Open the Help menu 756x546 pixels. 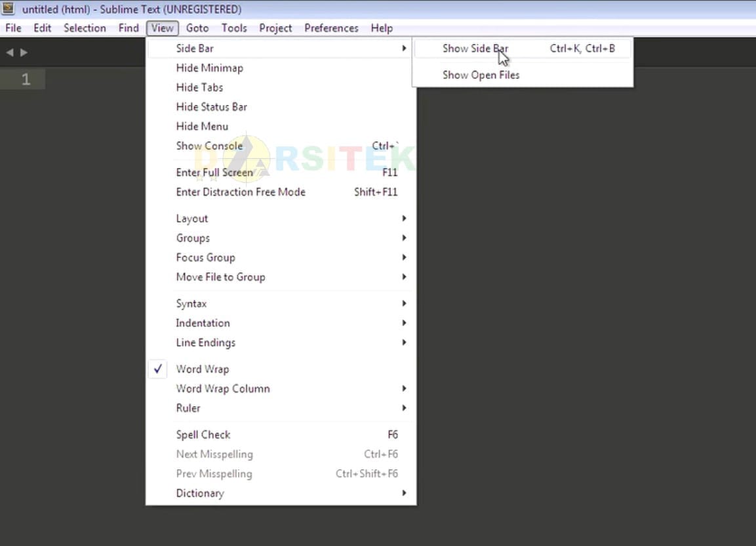(x=382, y=28)
